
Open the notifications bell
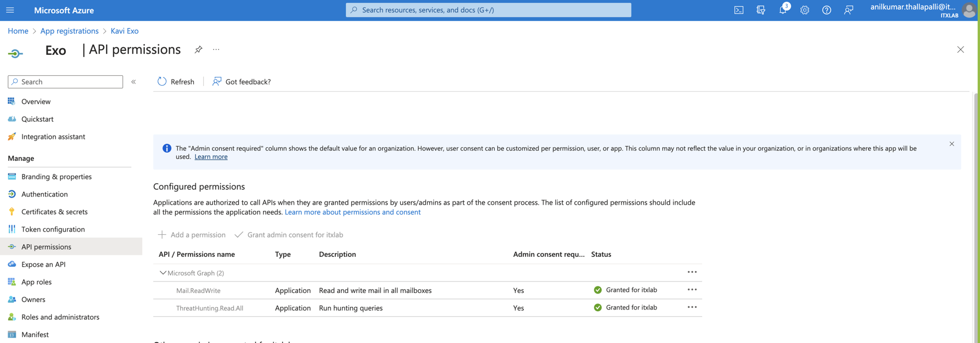(x=783, y=10)
